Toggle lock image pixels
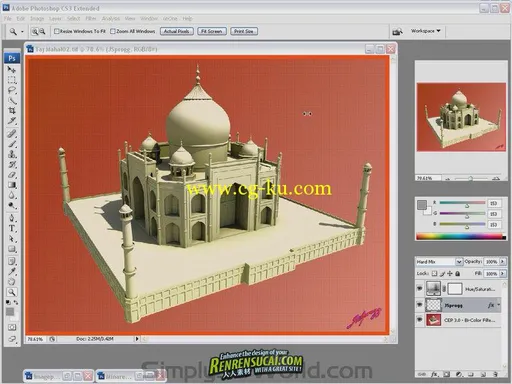Viewport: 512px width, 384px height. [442, 273]
